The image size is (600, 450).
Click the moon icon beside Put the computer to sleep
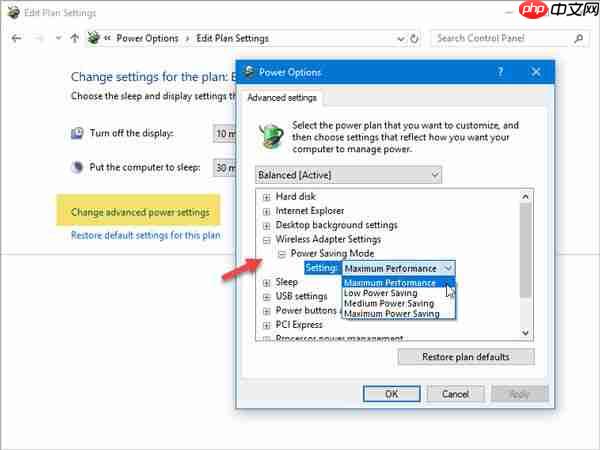77,167
